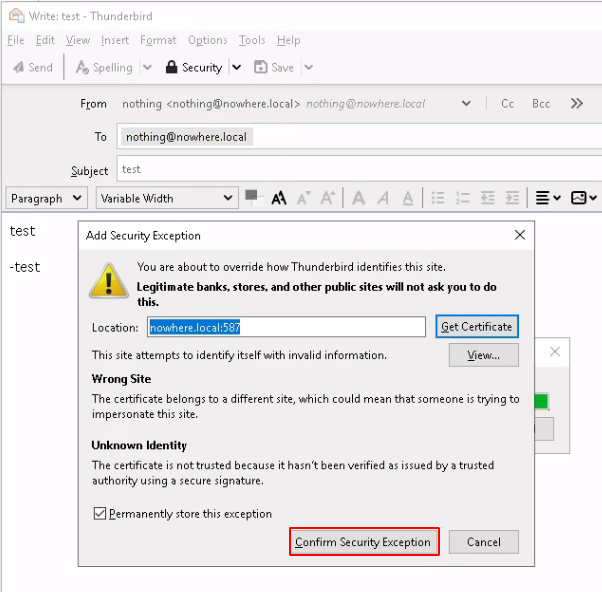Click into the Subject field
Screen dimensions: 602x592
[359, 169]
